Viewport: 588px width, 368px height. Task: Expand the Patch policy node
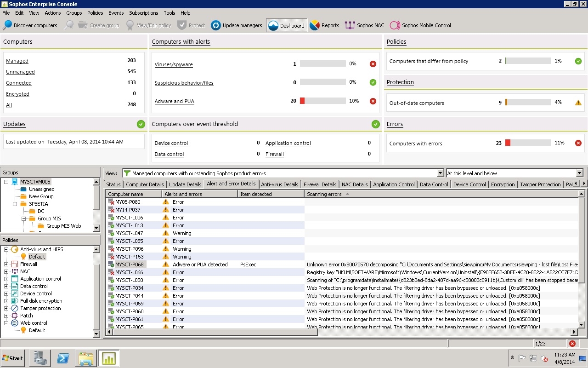pyautogui.click(x=6, y=316)
